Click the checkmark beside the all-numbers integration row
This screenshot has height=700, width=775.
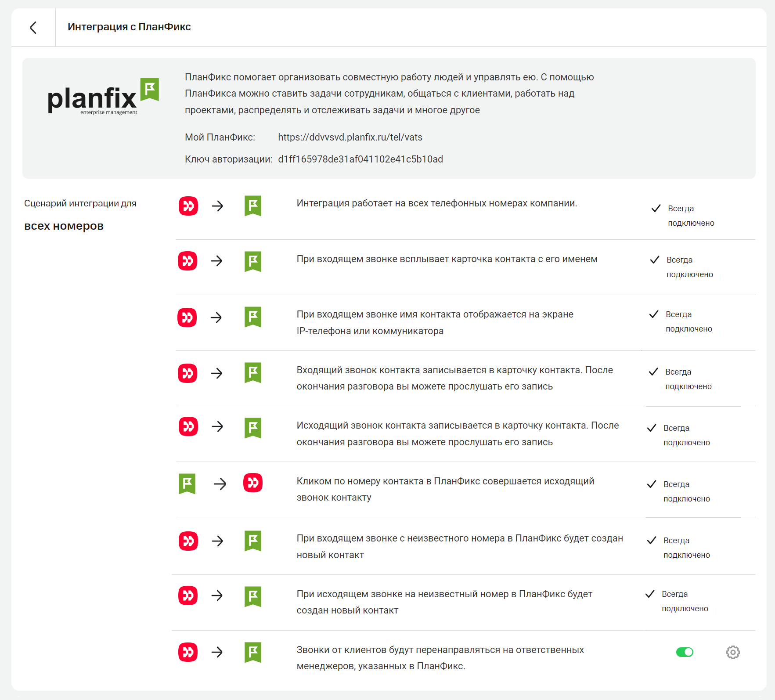click(656, 209)
